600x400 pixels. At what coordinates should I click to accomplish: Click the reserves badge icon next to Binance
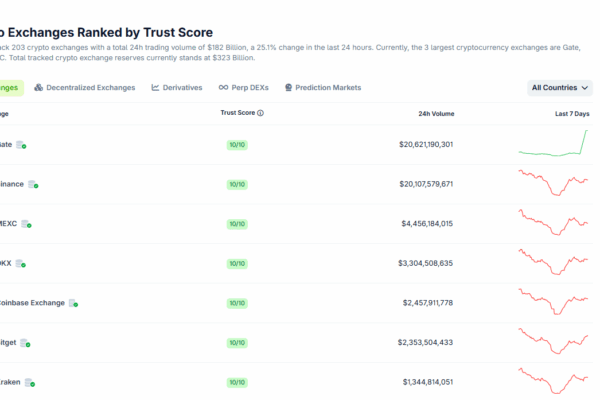34,184
